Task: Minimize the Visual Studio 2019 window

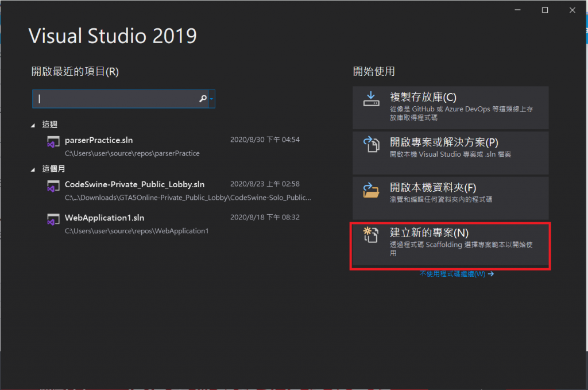Action: click(517, 10)
